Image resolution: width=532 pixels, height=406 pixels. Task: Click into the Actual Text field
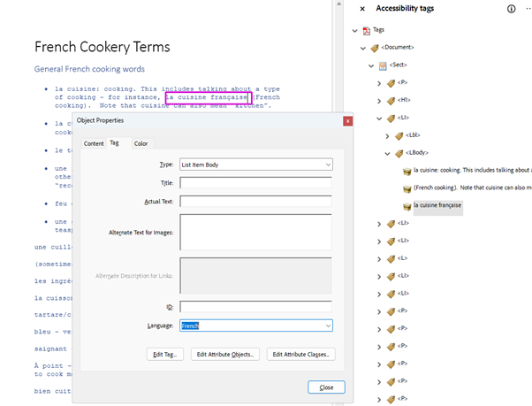255,202
